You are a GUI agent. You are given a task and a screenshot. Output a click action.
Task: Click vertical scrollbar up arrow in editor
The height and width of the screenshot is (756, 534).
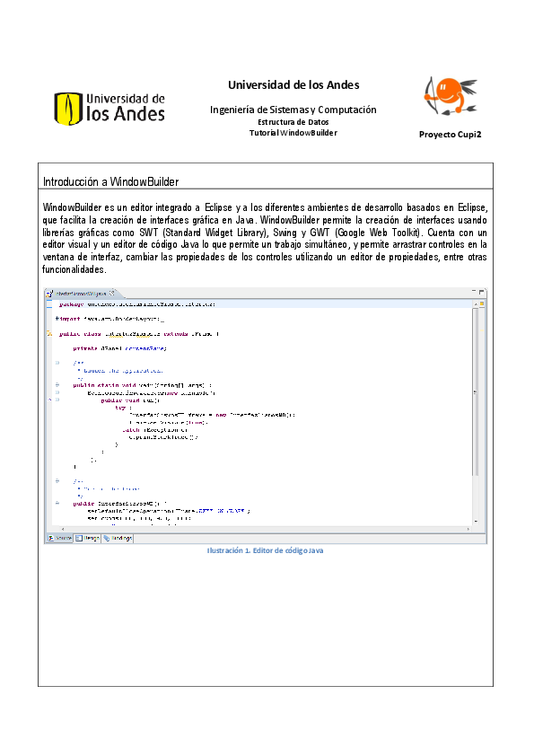click(x=476, y=304)
